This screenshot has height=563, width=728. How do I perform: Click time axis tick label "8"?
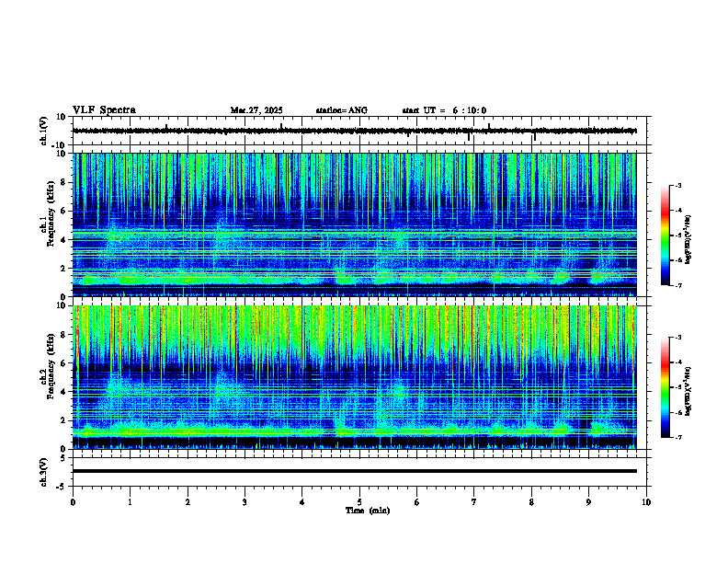pyautogui.click(x=531, y=502)
